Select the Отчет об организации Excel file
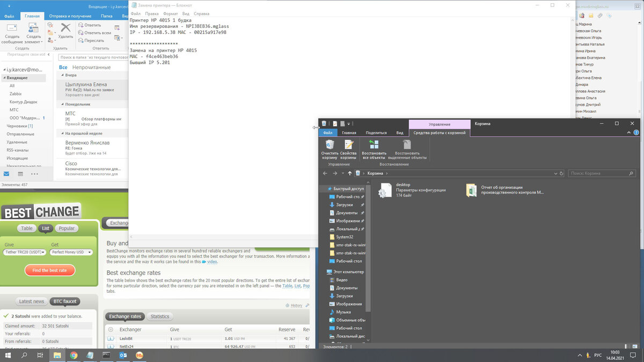 click(x=504, y=190)
